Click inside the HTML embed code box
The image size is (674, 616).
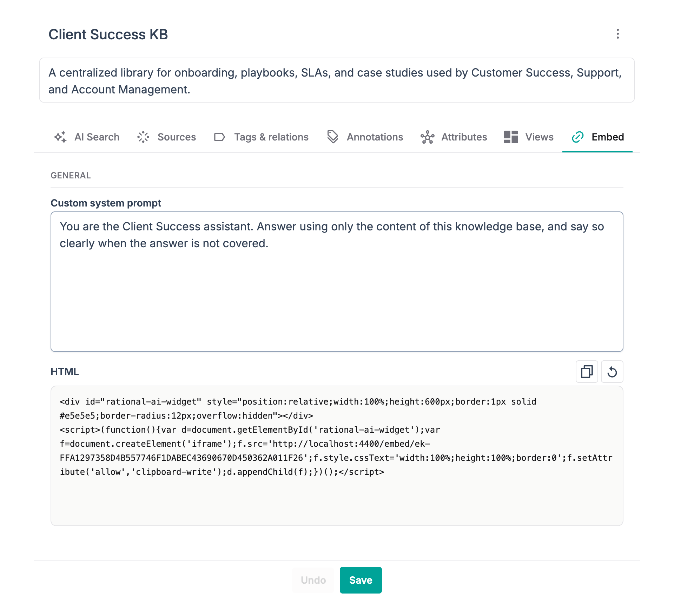click(x=337, y=456)
